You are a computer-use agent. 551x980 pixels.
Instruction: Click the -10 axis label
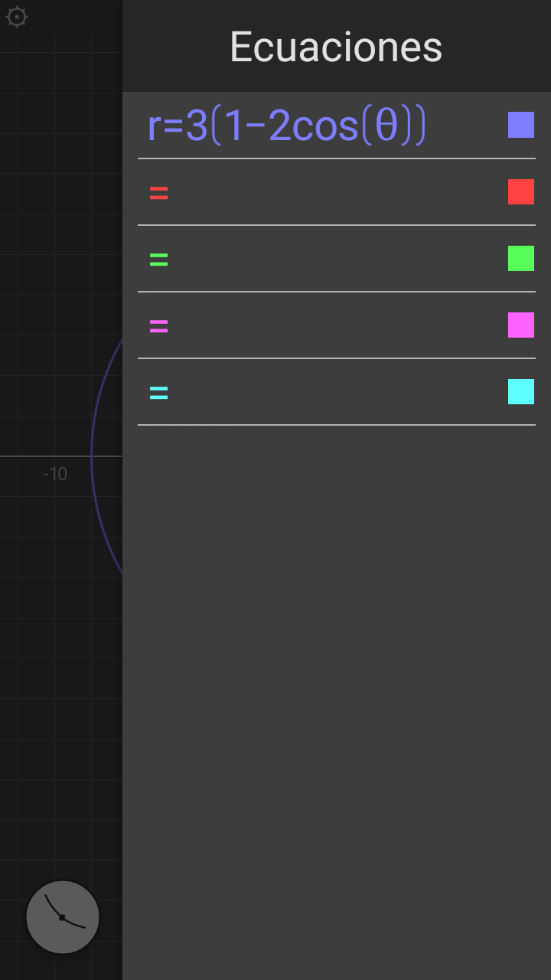click(55, 474)
